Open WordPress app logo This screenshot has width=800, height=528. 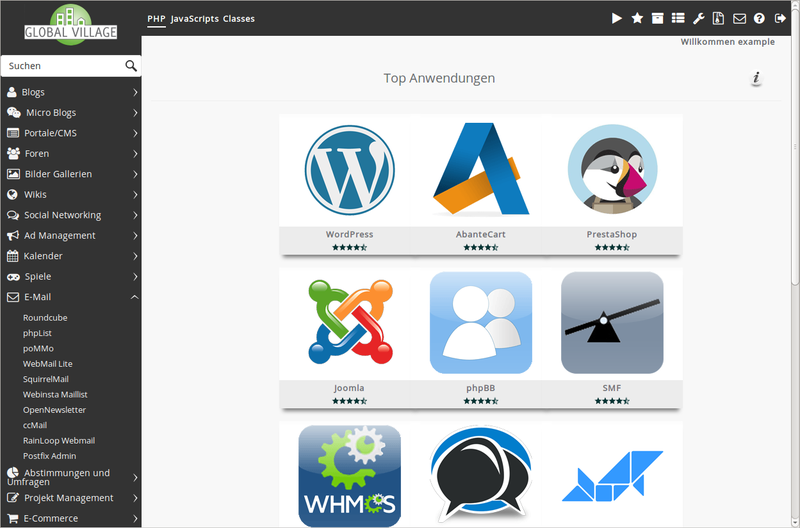[x=349, y=170]
